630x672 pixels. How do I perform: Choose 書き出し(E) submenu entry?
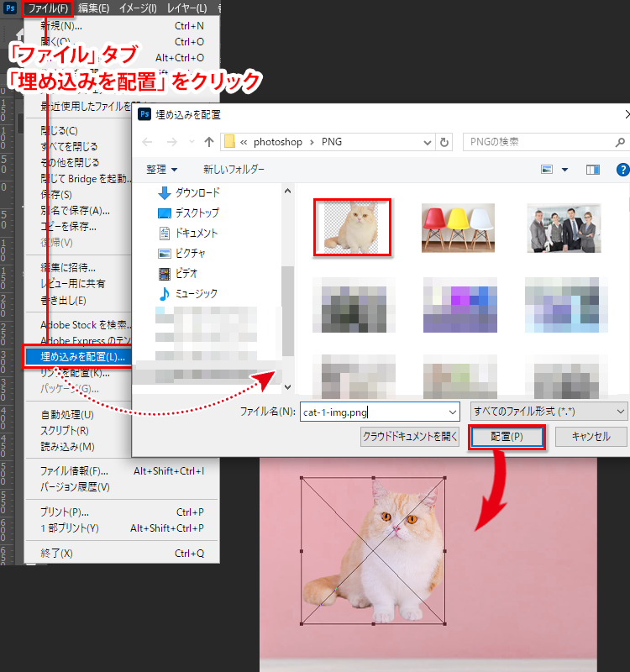coord(79,301)
